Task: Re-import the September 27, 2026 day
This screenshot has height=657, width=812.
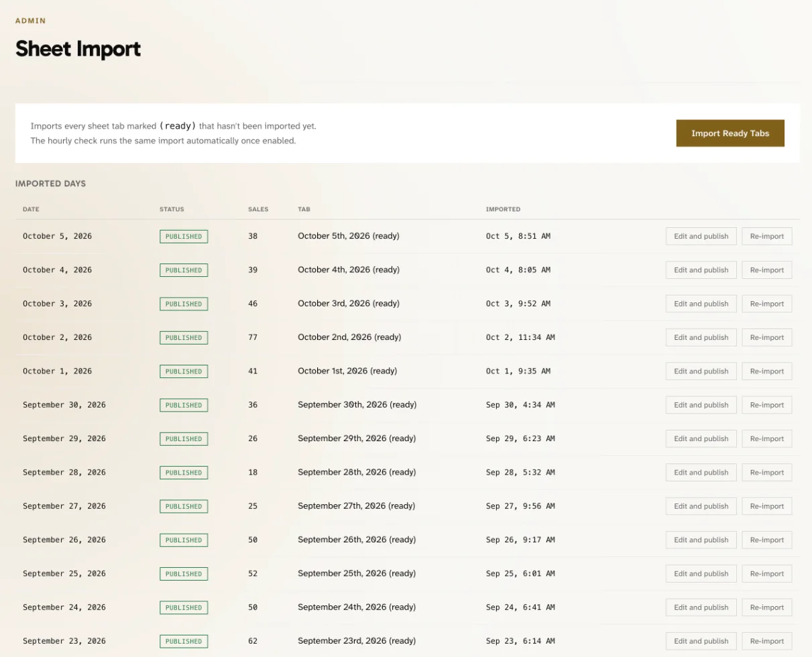Action: (x=766, y=506)
